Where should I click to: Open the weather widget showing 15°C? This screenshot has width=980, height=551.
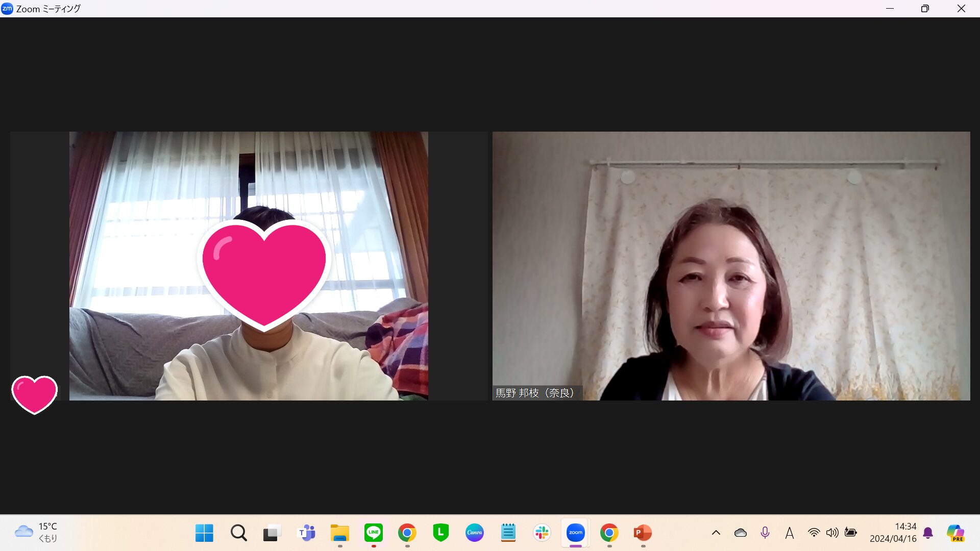[36, 533]
